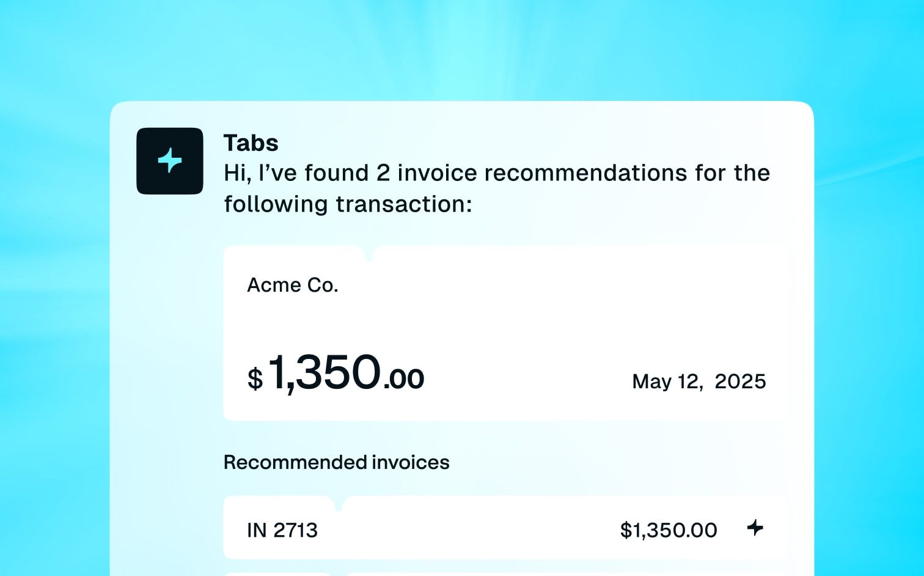Viewport: 924px width, 576px height.
Task: Click the word "Recommended" in the section heading
Action: click(287, 462)
